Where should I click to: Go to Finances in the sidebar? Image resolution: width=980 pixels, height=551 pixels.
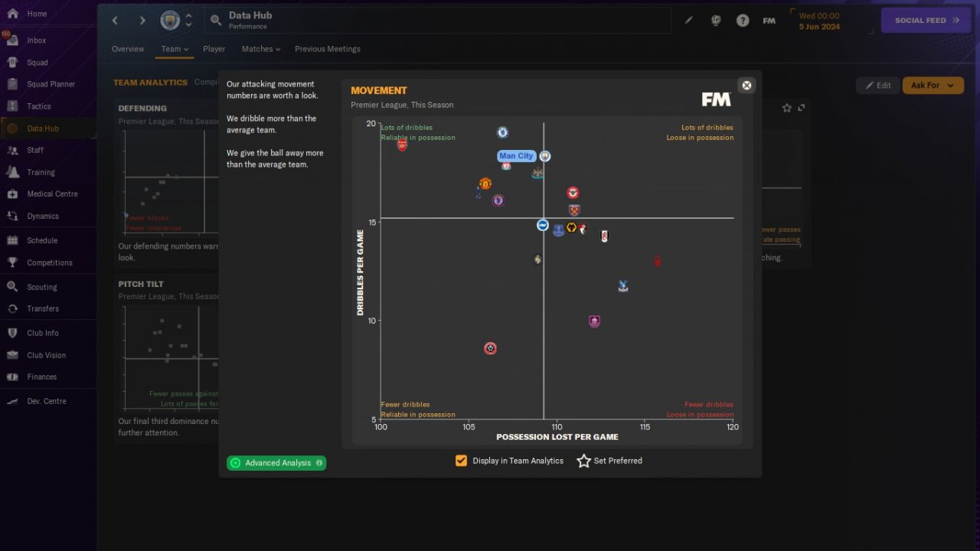tap(41, 377)
